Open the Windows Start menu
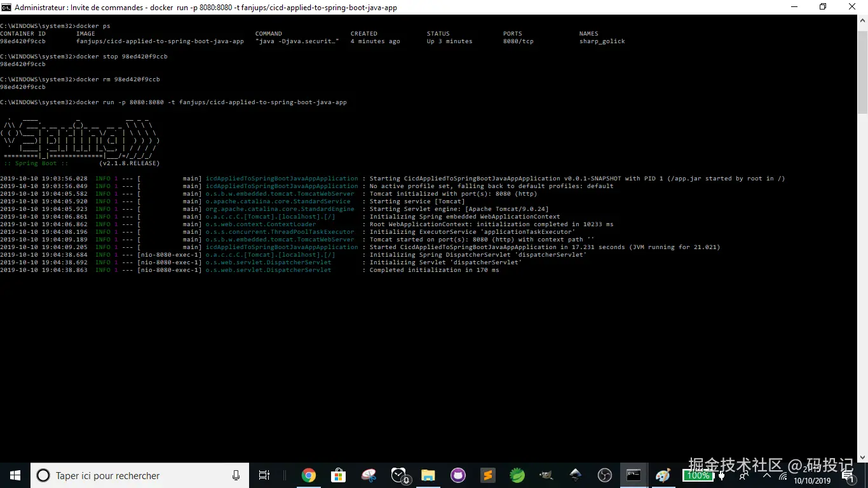The height and width of the screenshot is (488, 868). 15,475
